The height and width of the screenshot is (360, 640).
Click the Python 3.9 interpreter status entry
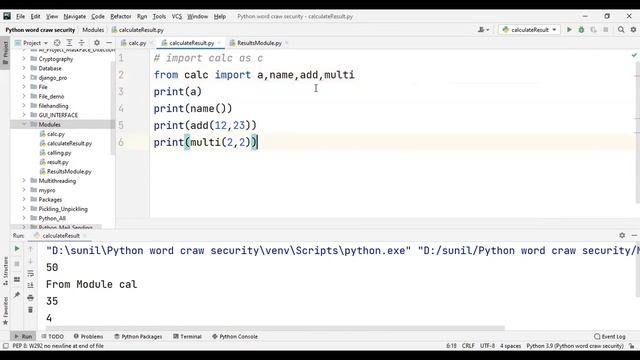pos(575,346)
